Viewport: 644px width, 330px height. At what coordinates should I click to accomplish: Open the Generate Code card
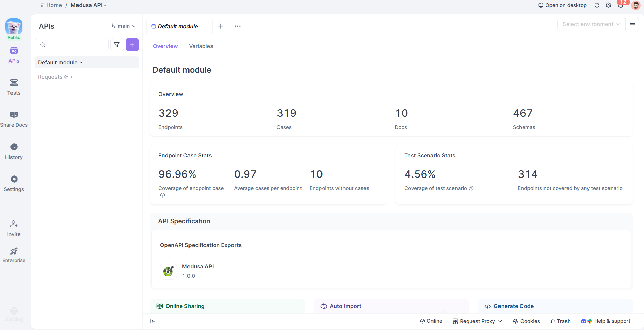coord(555,306)
